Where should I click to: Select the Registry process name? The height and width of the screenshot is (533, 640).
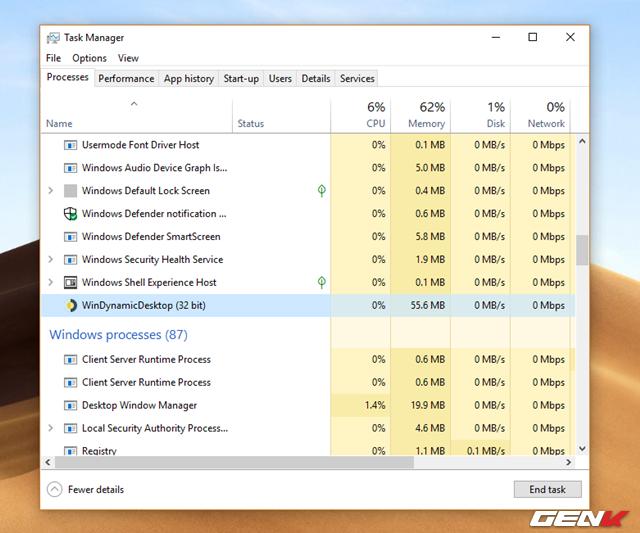pyautogui.click(x=99, y=451)
